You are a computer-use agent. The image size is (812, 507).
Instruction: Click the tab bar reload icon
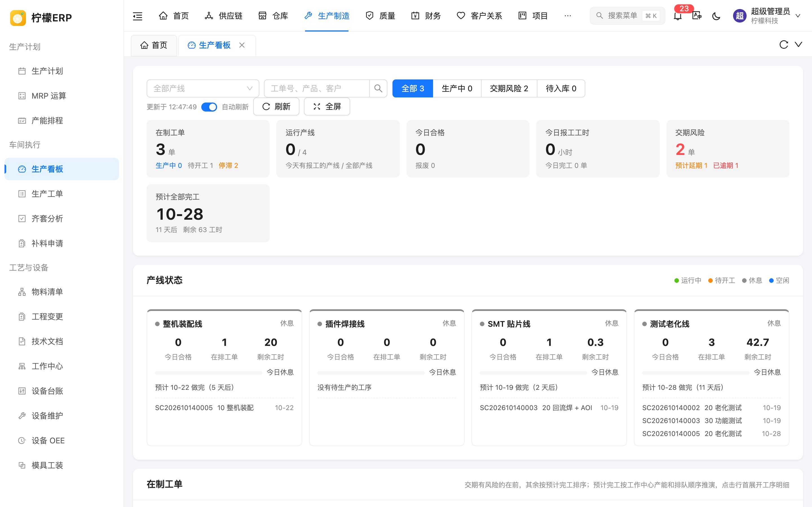[784, 45]
